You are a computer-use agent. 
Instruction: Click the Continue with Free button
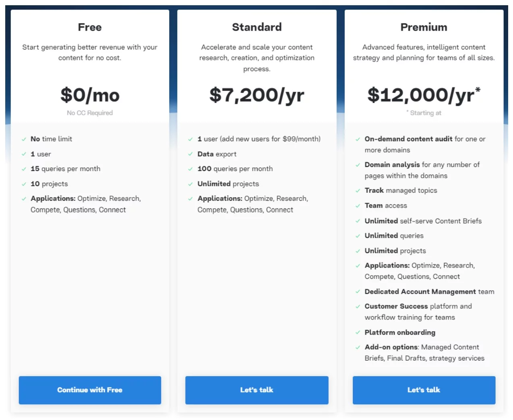coord(90,390)
